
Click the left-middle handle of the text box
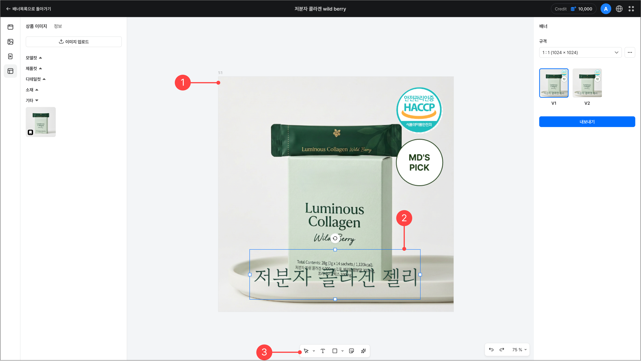click(x=250, y=274)
